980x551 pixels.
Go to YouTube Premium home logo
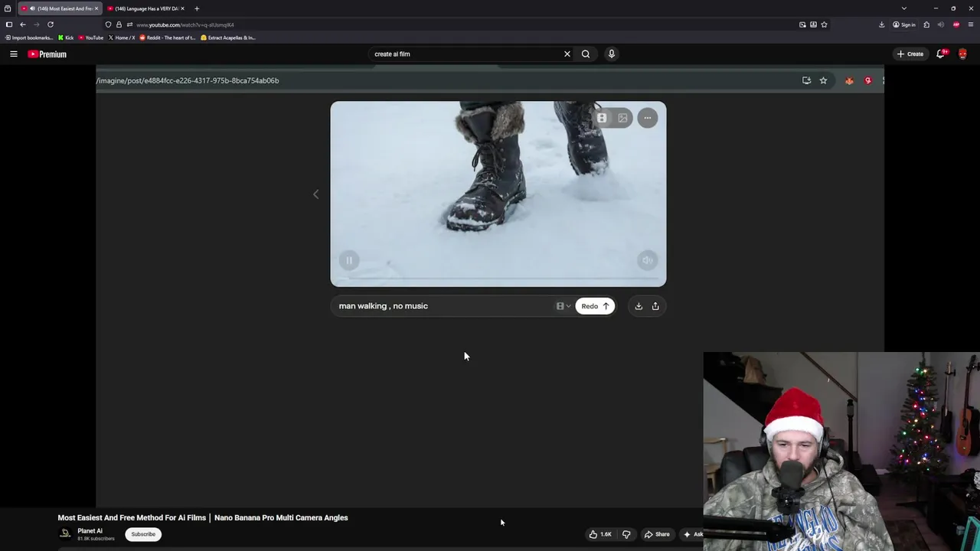(x=47, y=54)
